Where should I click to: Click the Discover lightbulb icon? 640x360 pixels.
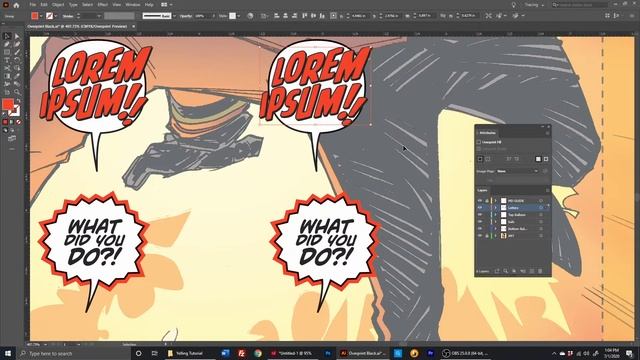(513, 5)
